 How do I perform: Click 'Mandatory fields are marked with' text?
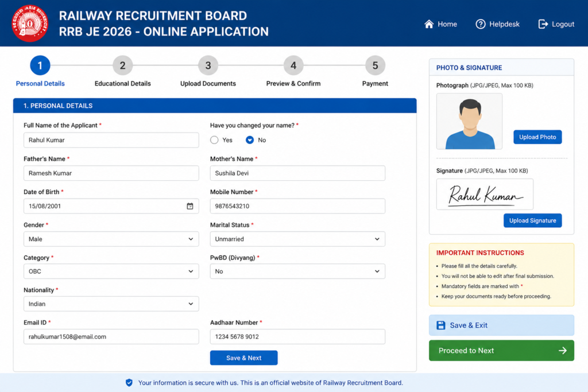[x=480, y=286]
